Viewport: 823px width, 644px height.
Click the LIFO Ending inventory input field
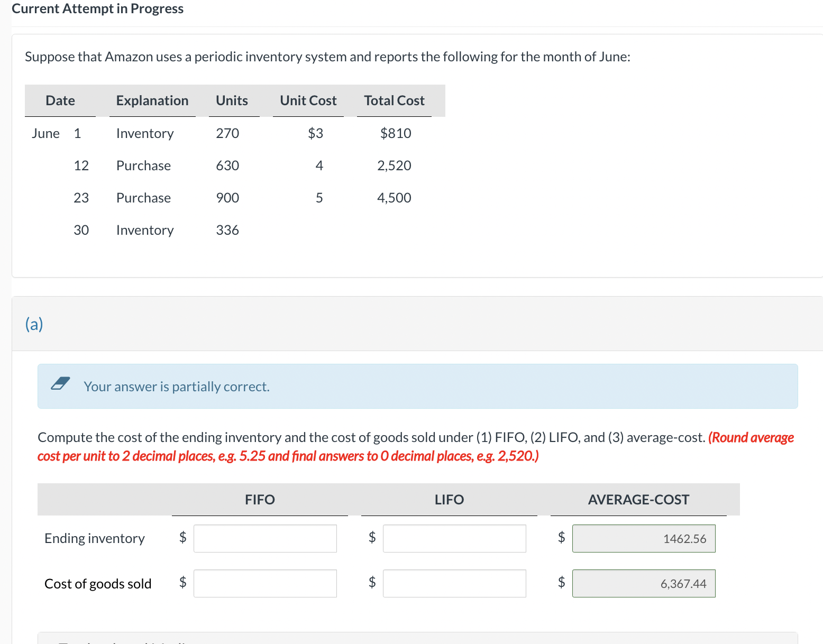pos(454,538)
